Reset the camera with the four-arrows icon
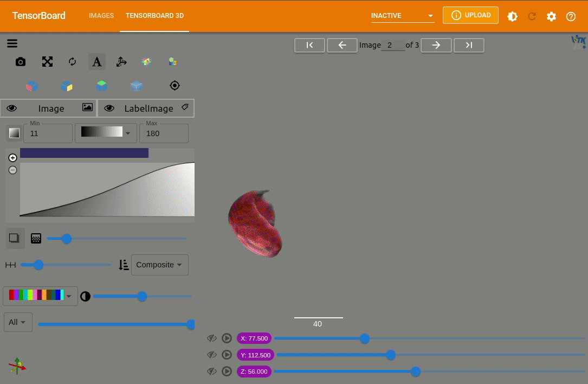 48,62
